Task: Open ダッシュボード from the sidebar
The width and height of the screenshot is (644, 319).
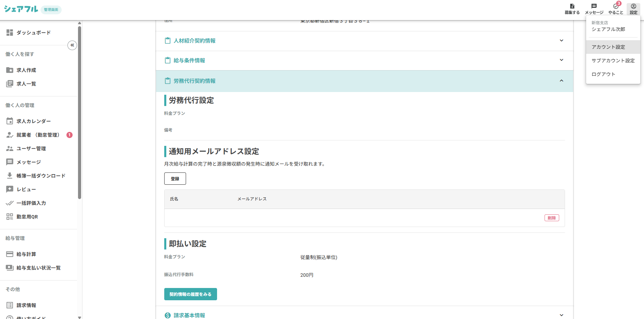Action: coord(33,33)
